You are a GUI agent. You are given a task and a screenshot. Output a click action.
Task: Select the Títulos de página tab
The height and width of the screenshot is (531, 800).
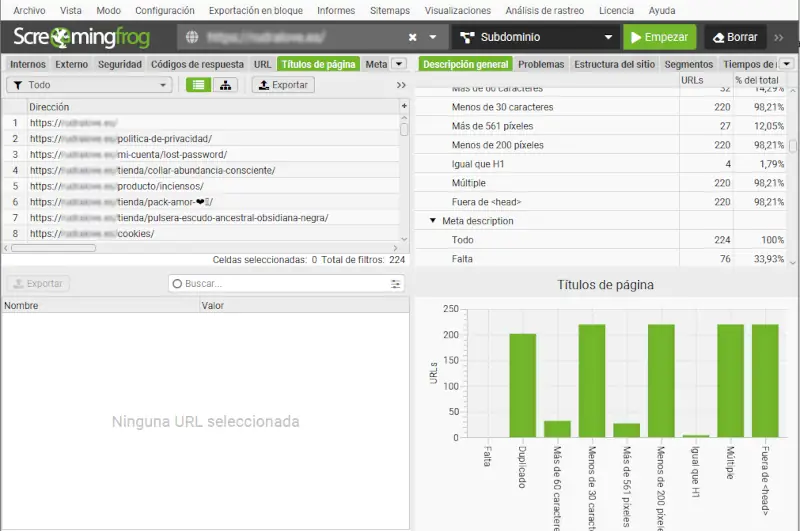pos(318,64)
